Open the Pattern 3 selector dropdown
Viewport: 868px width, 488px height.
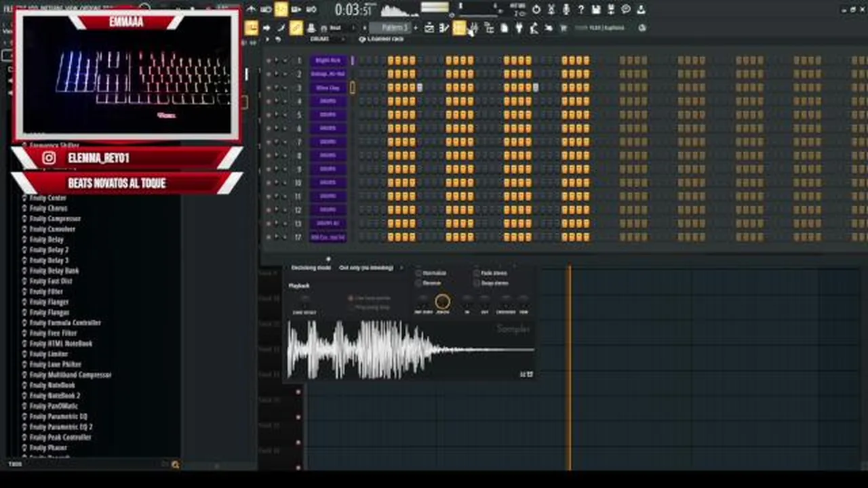click(x=389, y=28)
